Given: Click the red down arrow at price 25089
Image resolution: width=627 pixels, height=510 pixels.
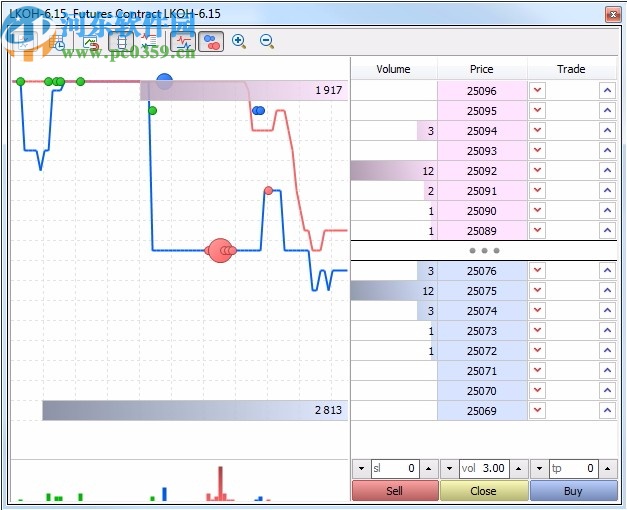Looking at the screenshot, I should point(537,230).
